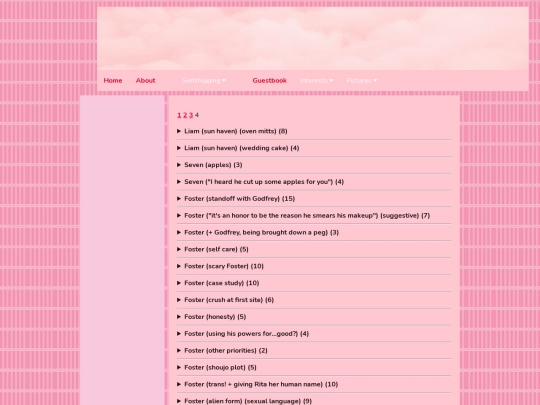Visit the Guestbook page
This screenshot has width=540, height=405.
point(269,81)
